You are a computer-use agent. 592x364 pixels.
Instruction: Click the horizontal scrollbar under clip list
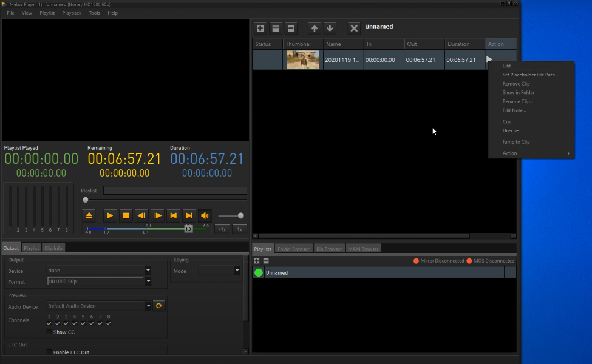[x=364, y=236]
